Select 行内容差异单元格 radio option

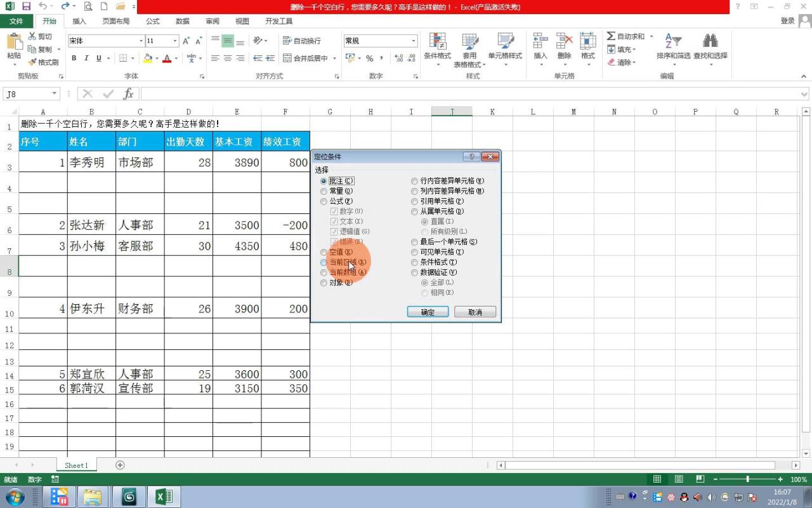point(415,181)
